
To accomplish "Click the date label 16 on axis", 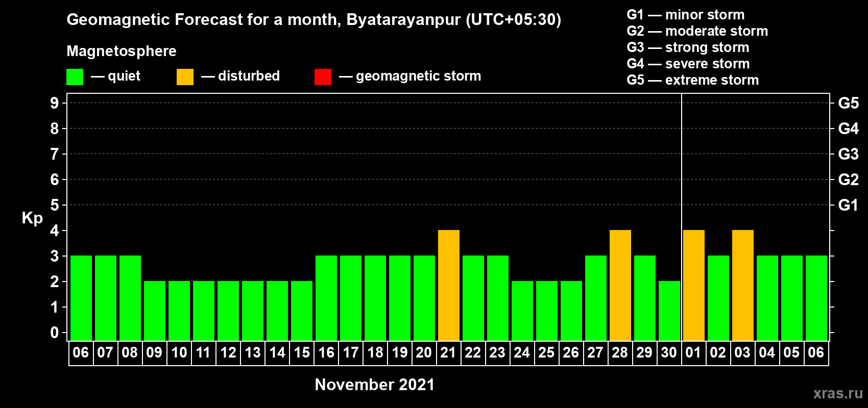I will [x=326, y=352].
